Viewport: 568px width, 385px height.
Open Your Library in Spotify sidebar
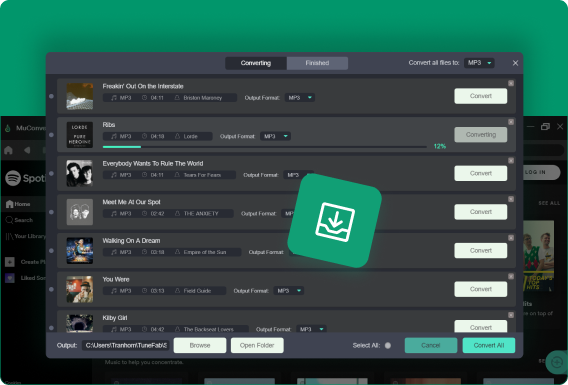click(x=25, y=236)
